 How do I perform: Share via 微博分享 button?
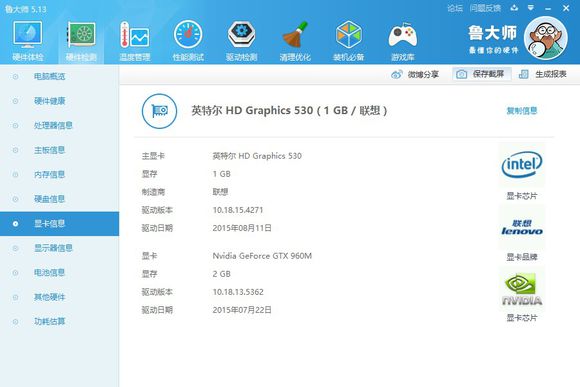tap(415, 74)
